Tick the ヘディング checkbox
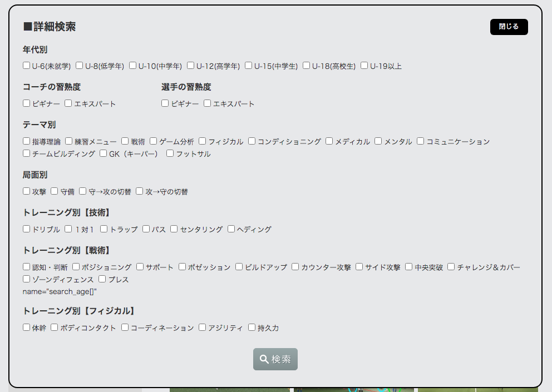 click(x=231, y=229)
